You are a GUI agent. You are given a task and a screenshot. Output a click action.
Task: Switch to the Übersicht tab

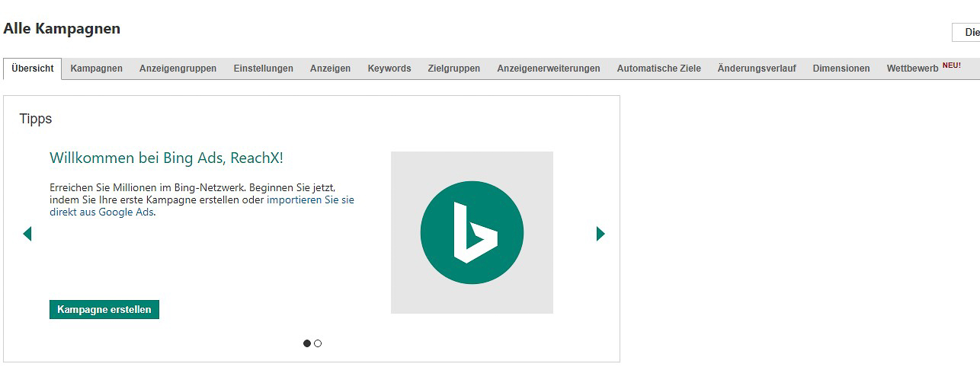pyautogui.click(x=33, y=69)
